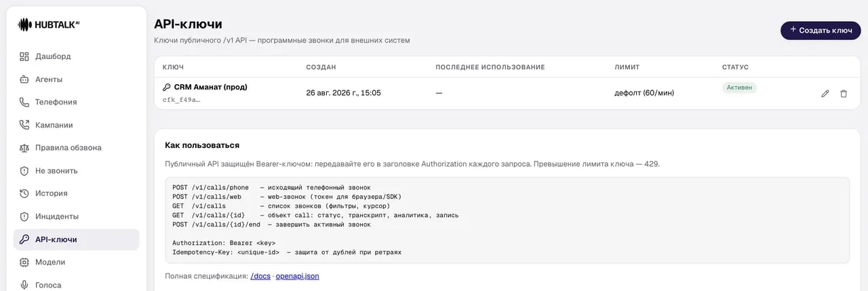Open the openapi.json link
The width and height of the screenshot is (868, 291).
pyautogui.click(x=297, y=276)
